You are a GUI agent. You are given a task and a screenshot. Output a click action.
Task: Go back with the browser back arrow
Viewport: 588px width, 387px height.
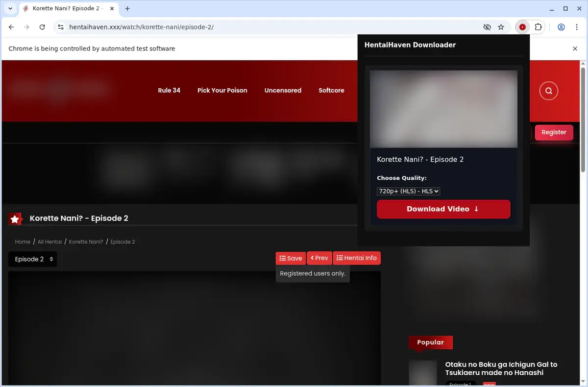(11, 27)
